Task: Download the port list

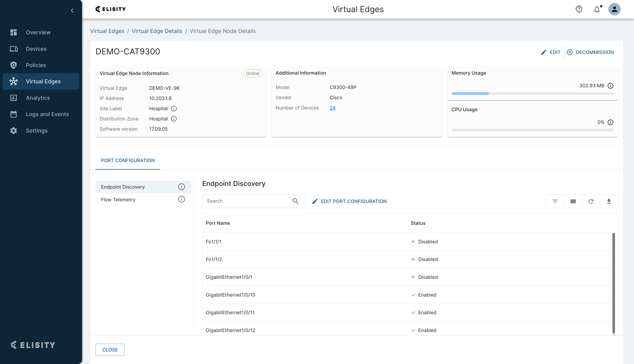Action: point(609,201)
